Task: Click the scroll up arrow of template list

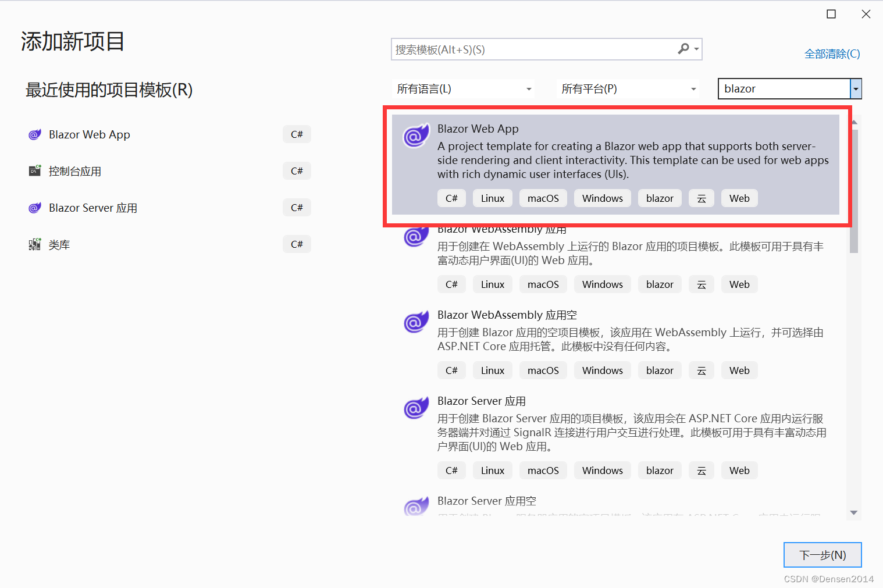Action: tap(854, 122)
